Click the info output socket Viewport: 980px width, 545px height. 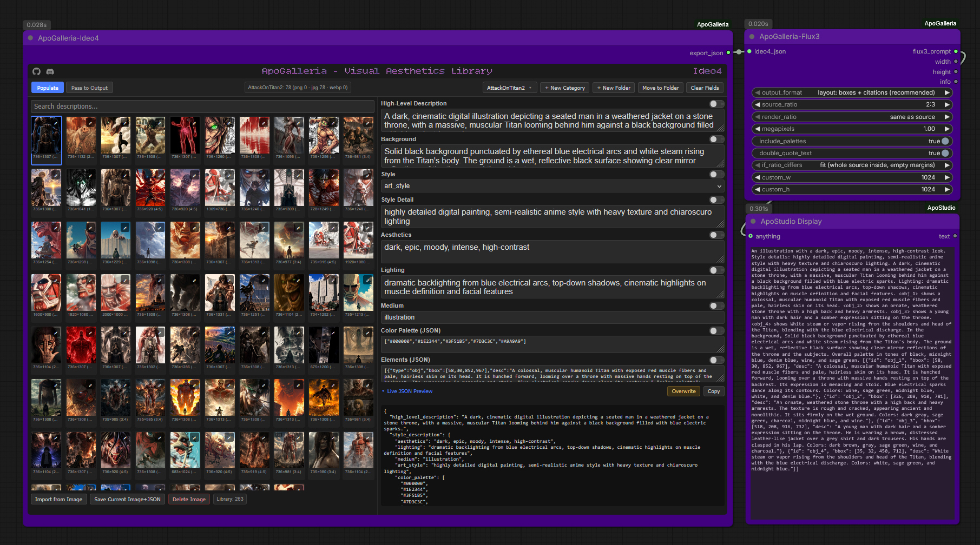point(956,82)
